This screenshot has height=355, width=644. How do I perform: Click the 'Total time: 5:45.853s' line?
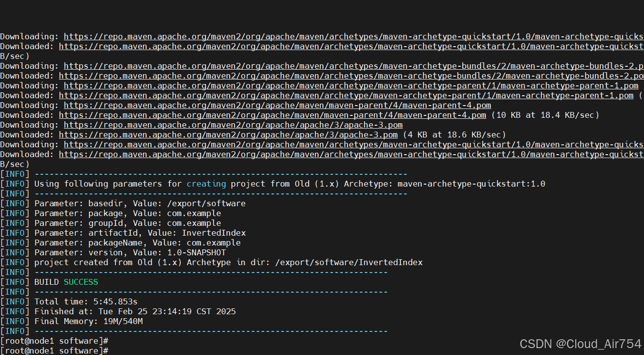[69, 301]
